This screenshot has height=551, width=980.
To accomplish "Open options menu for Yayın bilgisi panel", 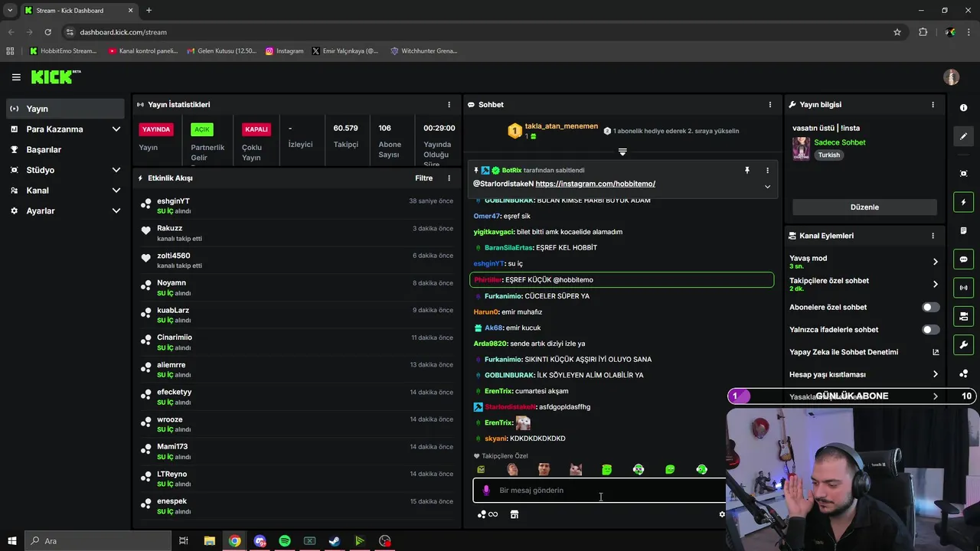I will [933, 104].
